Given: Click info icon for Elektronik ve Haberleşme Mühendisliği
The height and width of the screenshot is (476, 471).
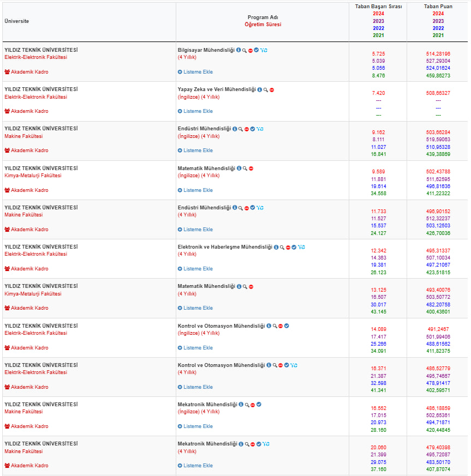Looking at the screenshot, I should (x=276, y=248).
